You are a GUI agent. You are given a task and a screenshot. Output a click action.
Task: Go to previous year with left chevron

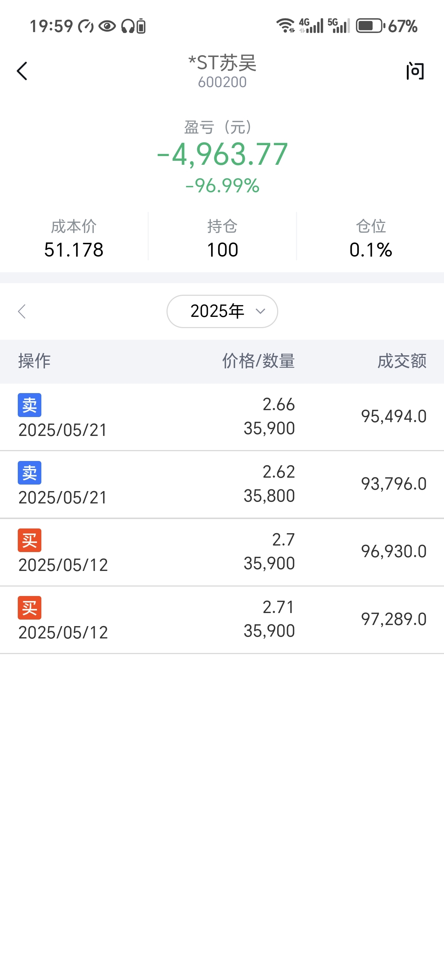(x=22, y=311)
